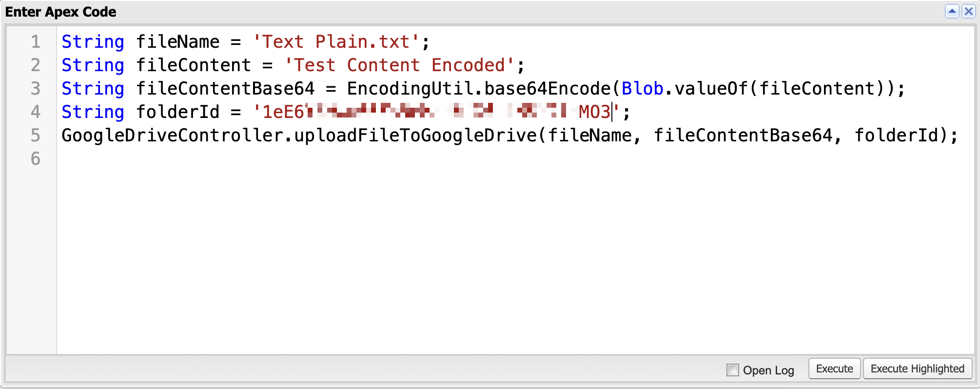The width and height of the screenshot is (980, 389).
Task: Click the Execute Highlighted button
Action: [917, 369]
